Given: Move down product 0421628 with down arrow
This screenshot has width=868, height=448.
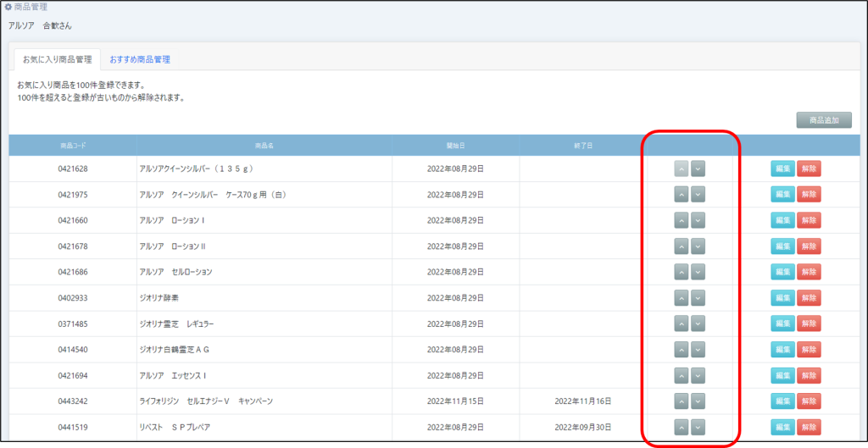Looking at the screenshot, I should tap(698, 169).
